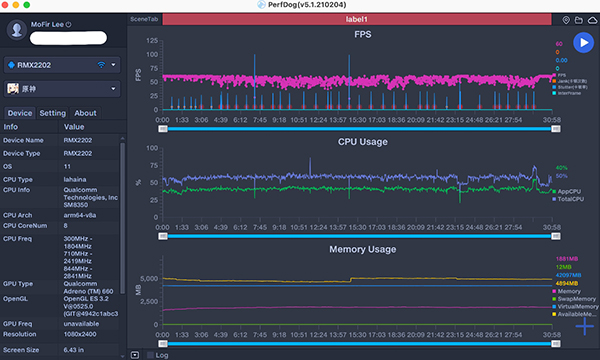Click the yellow macOS minimize button
The height and width of the screenshot is (360, 600).
point(16,5)
